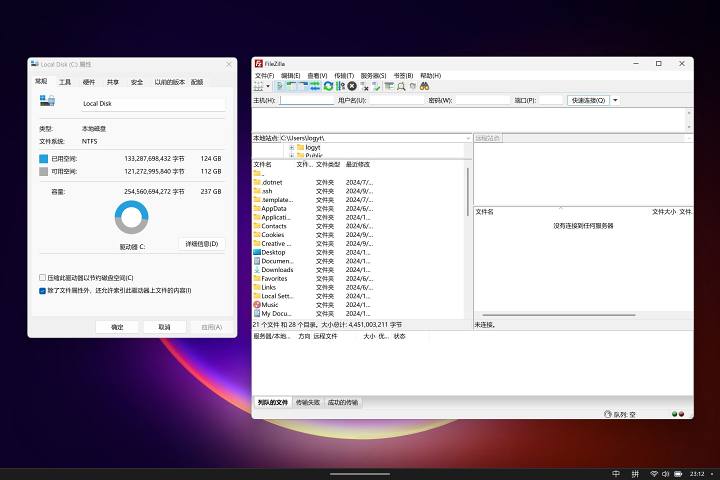Toggle the transfer queue display icon
720x480 pixels.
(314, 87)
